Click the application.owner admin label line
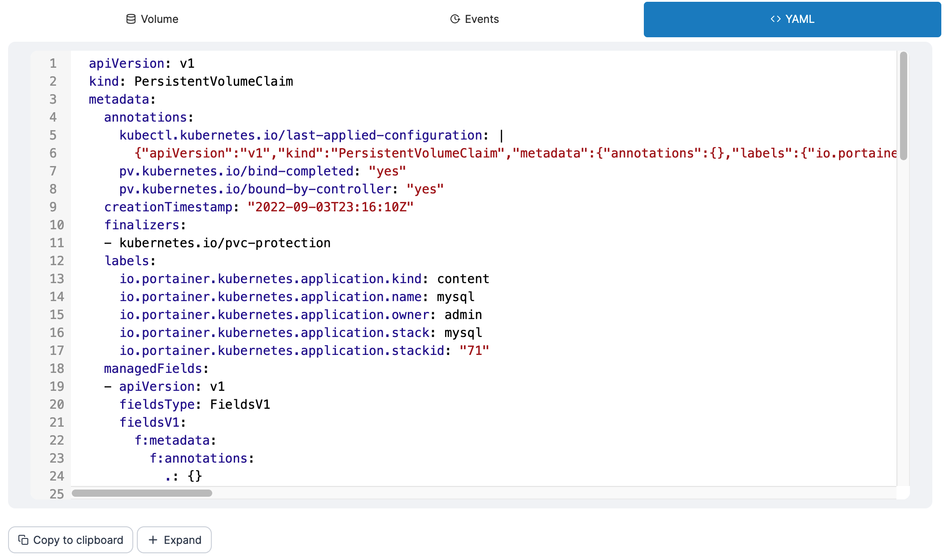This screenshot has height=560, width=944. [x=300, y=315]
